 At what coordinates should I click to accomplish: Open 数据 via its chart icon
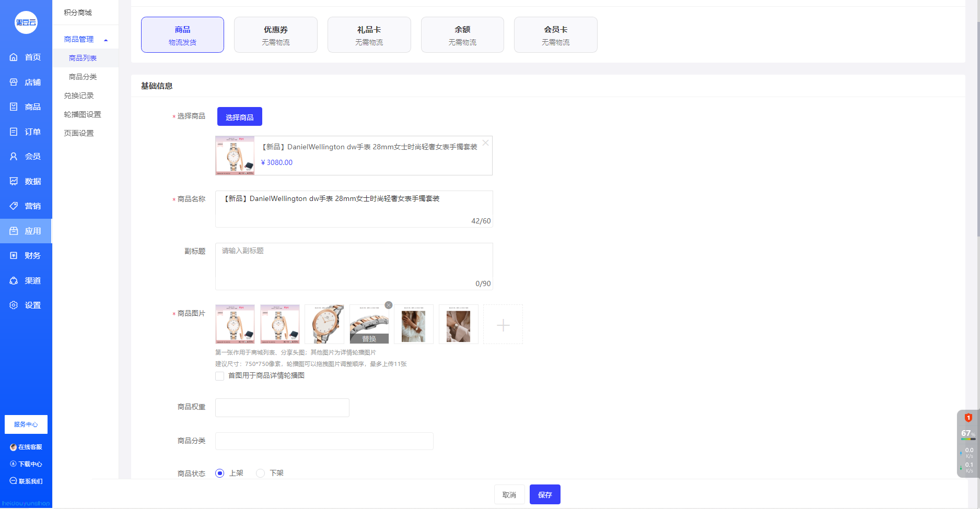tap(14, 181)
